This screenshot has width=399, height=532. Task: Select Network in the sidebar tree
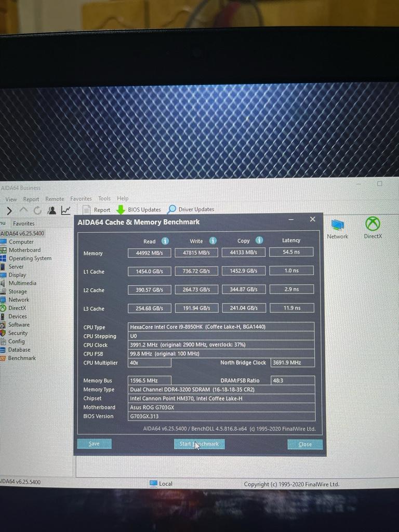point(19,300)
